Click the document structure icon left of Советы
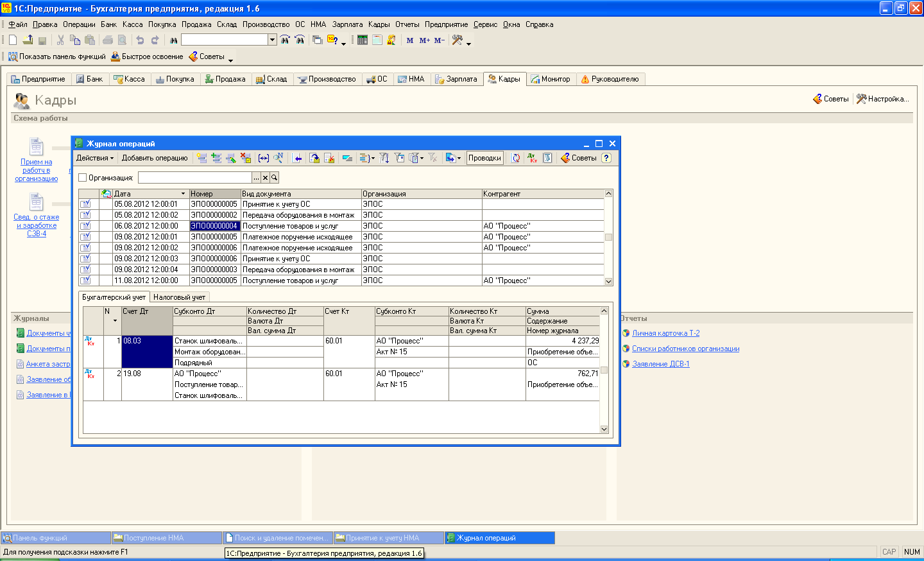 (547, 158)
